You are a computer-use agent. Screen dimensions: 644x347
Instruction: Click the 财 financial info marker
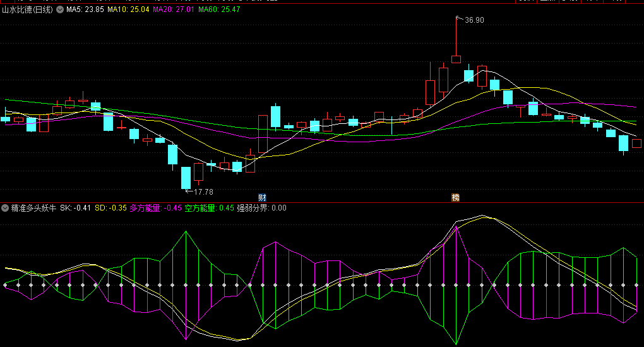coord(263,197)
